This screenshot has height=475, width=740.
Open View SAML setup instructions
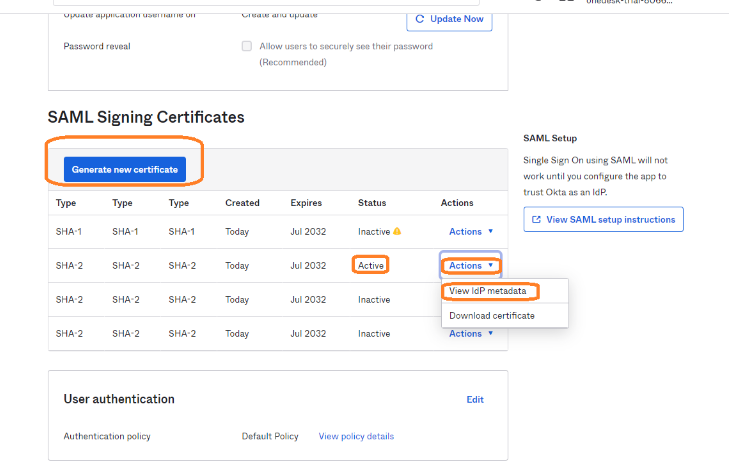(x=603, y=220)
